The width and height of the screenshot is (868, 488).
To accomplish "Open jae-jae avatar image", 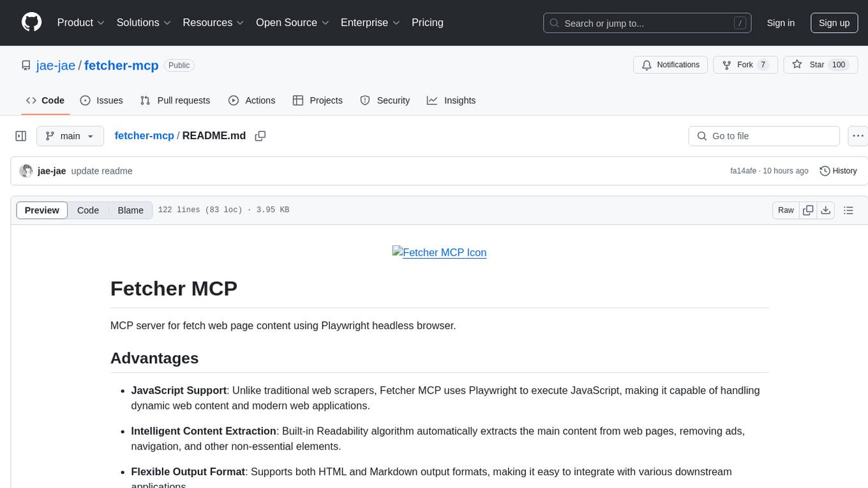I will [x=26, y=171].
